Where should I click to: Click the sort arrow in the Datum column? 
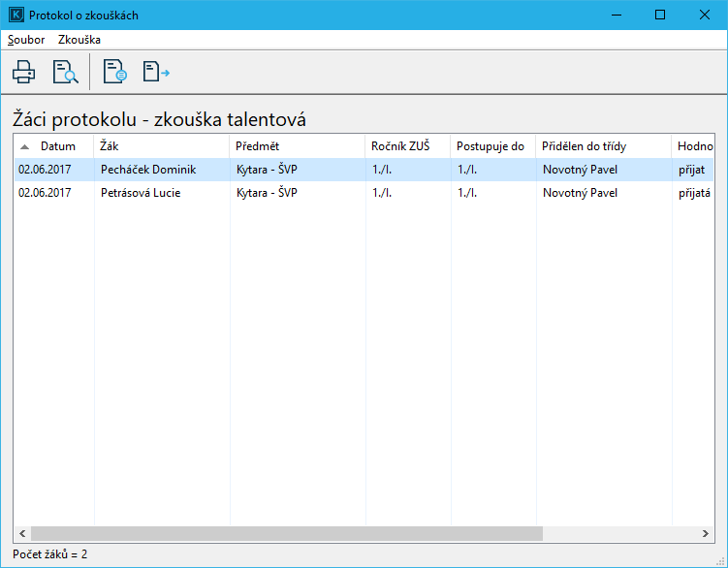pos(25,147)
